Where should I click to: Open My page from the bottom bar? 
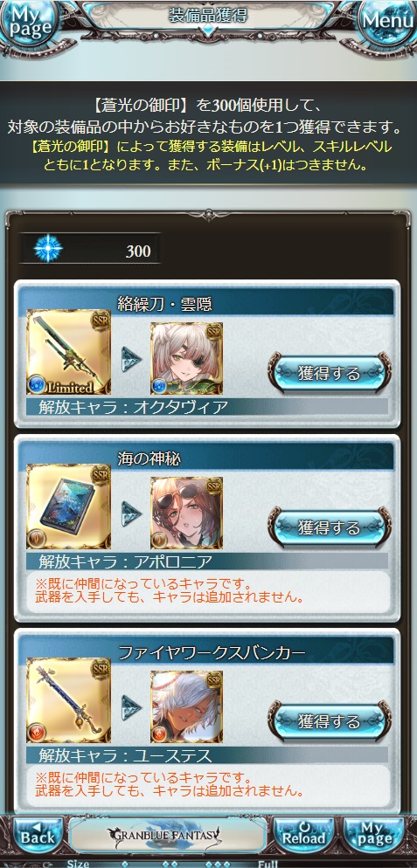tap(373, 835)
